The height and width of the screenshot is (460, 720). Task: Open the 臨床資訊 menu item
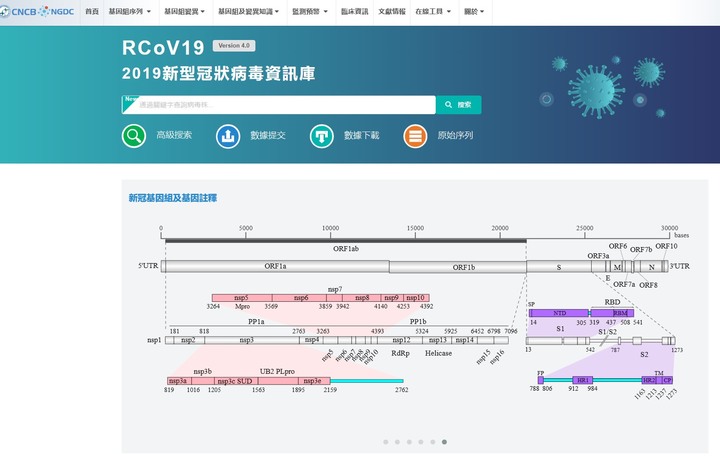(x=354, y=11)
